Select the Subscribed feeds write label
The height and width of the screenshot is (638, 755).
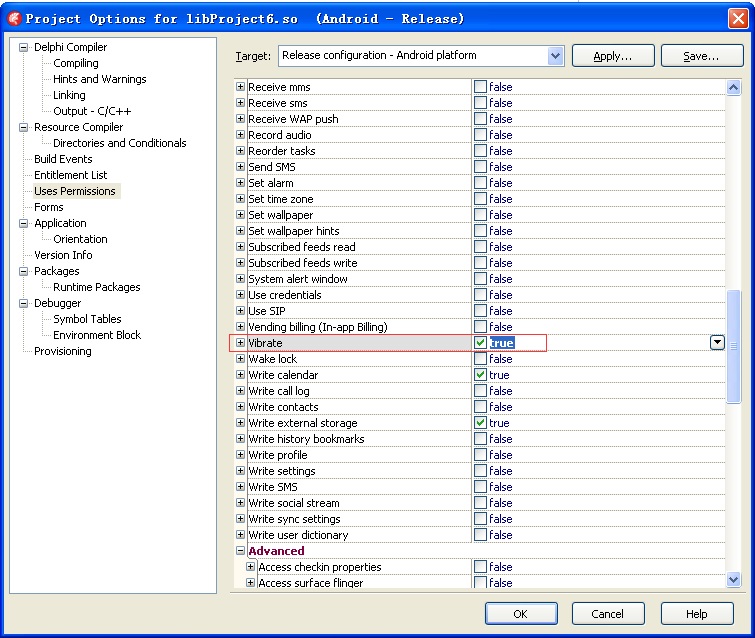[302, 263]
